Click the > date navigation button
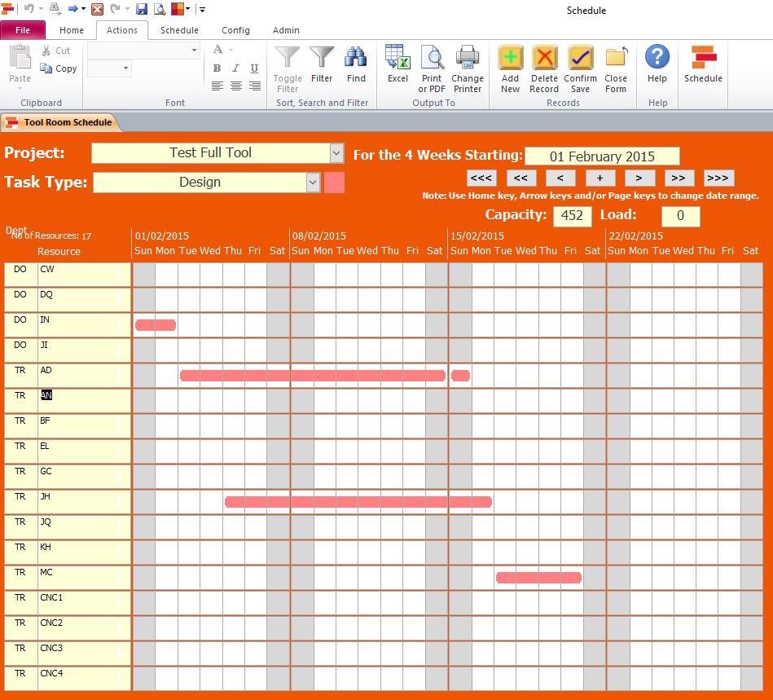Screen dimensions: 773x700 coord(639,178)
